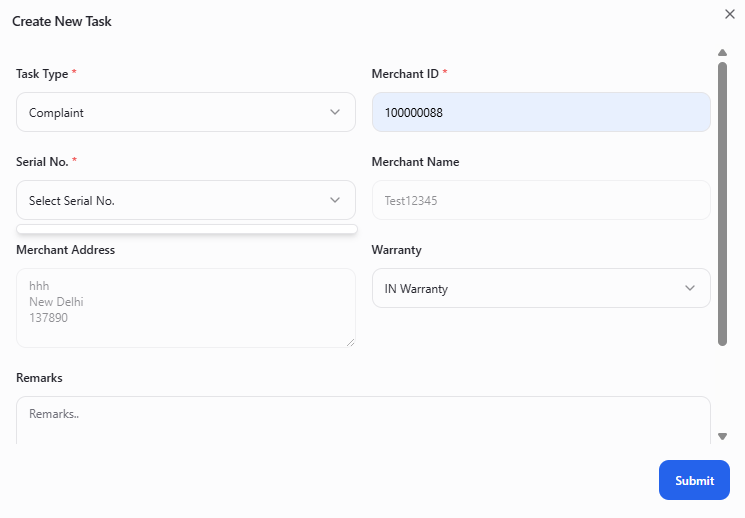The height and width of the screenshot is (518, 745).
Task: Click the Create New Task heading
Action: [x=62, y=21]
